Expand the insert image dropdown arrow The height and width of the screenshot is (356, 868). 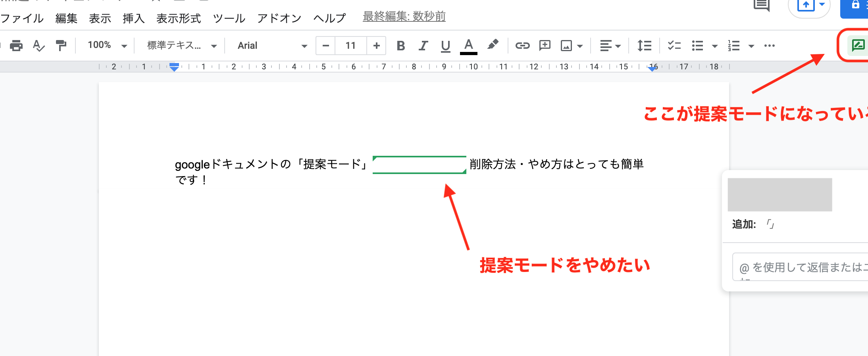click(x=580, y=46)
